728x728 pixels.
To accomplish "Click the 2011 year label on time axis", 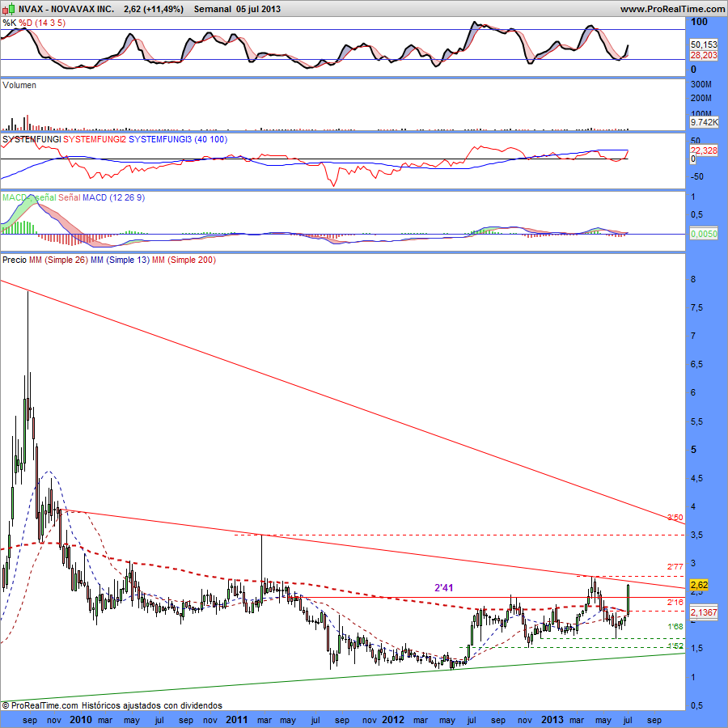I will tap(236, 720).
